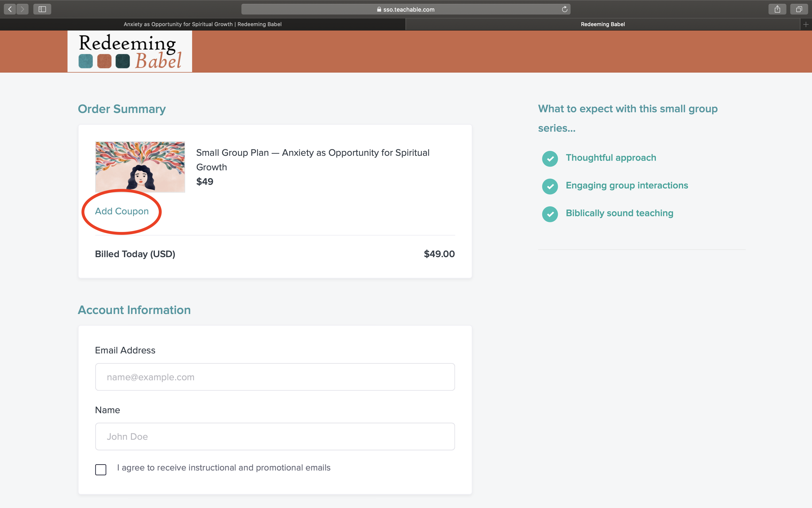Go back with the Safari back arrow
812x508 pixels.
click(x=10, y=9)
